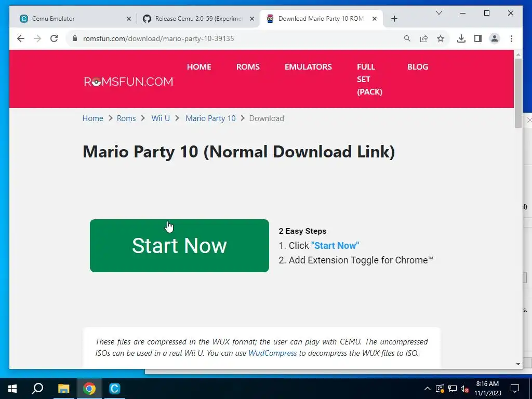Click the browser forward arrow
Image resolution: width=532 pixels, height=399 pixels.
(37, 38)
